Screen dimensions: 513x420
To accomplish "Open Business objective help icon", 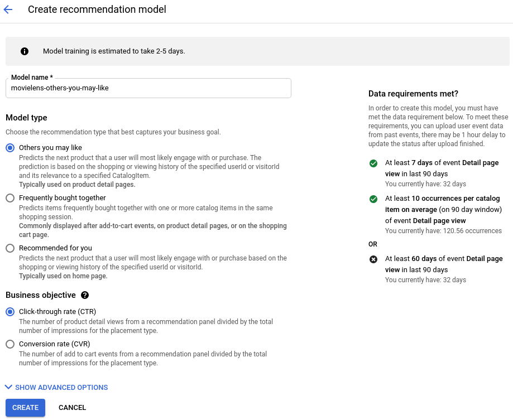I will coord(85,295).
